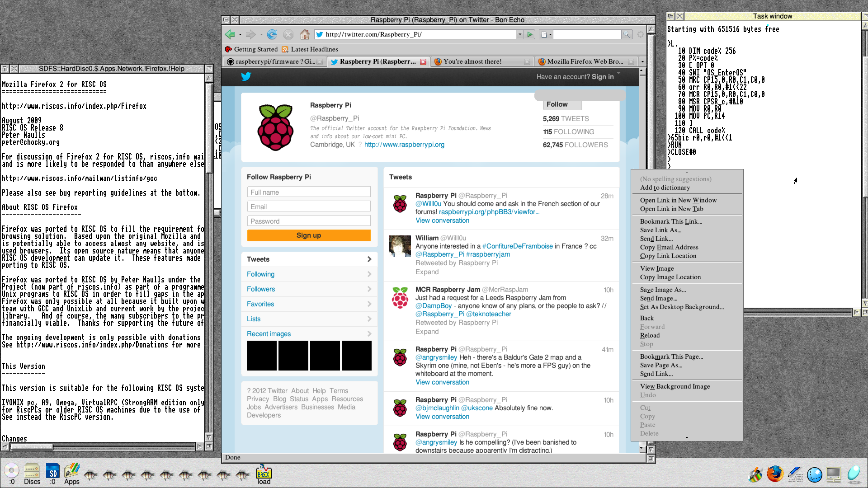Viewport: 868px width, 488px height.
Task: Click the Twitter page scroll-down arrow
Action: coord(642,449)
